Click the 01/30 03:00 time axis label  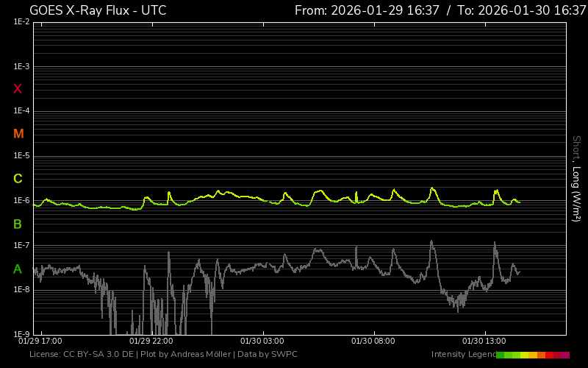point(262,341)
